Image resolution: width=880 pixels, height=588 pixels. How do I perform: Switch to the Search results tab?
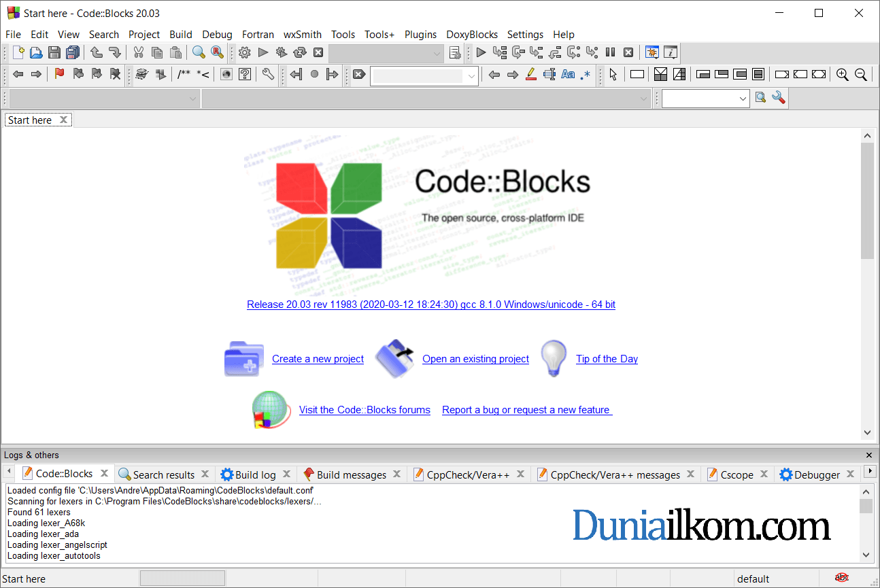click(163, 474)
